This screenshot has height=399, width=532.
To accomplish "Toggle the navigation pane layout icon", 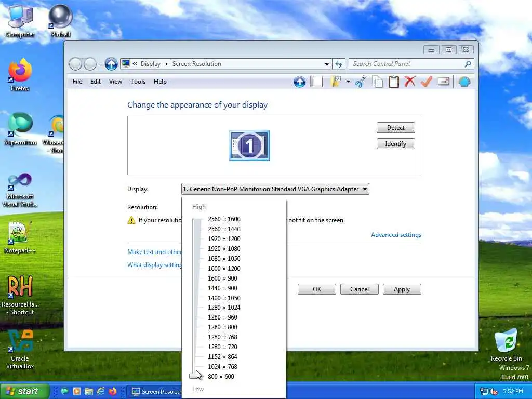I will (x=316, y=82).
